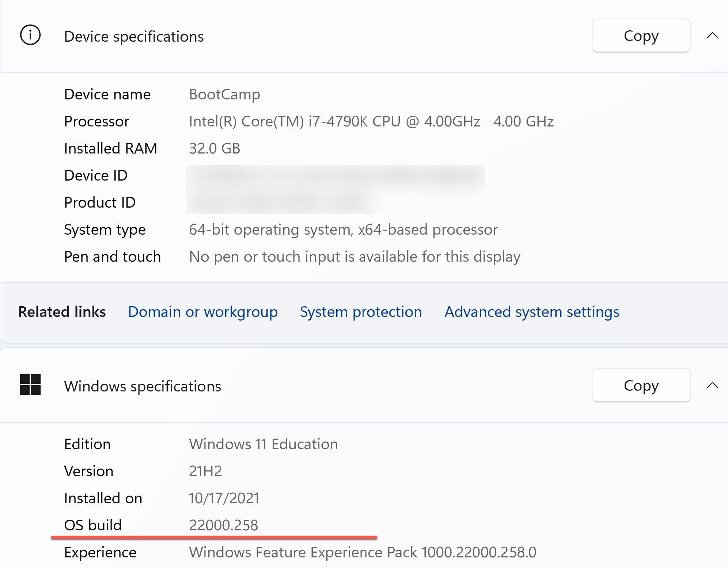
Task: Click the Device ID label
Action: (96, 175)
